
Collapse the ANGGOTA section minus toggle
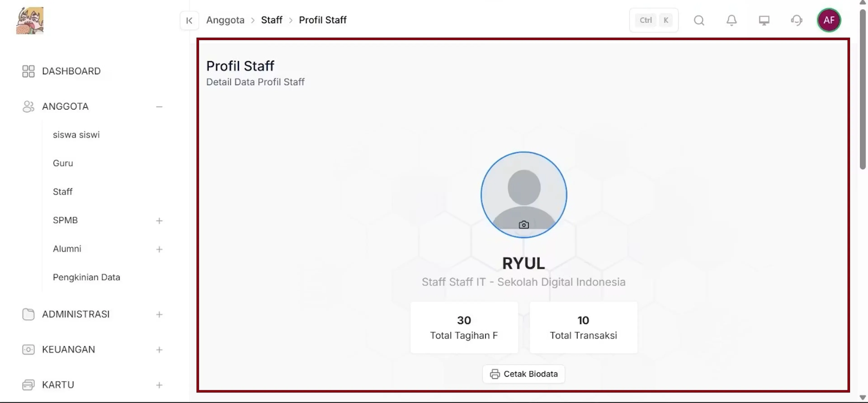(x=159, y=107)
